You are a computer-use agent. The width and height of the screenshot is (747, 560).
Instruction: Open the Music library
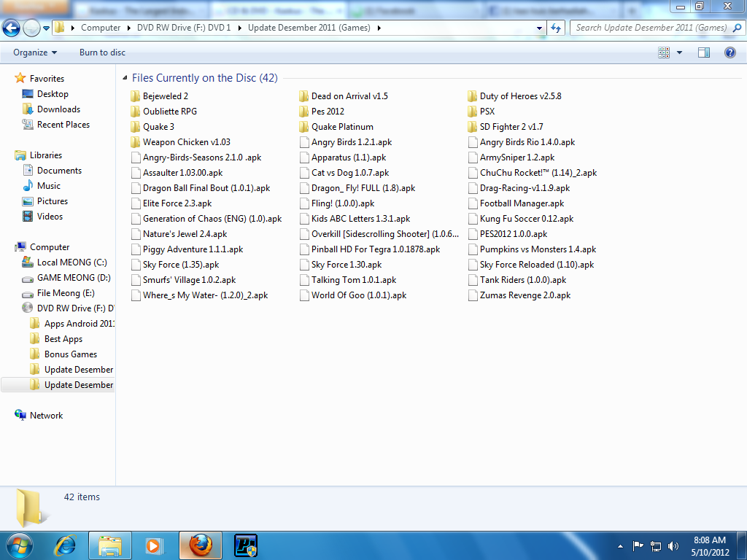(49, 186)
